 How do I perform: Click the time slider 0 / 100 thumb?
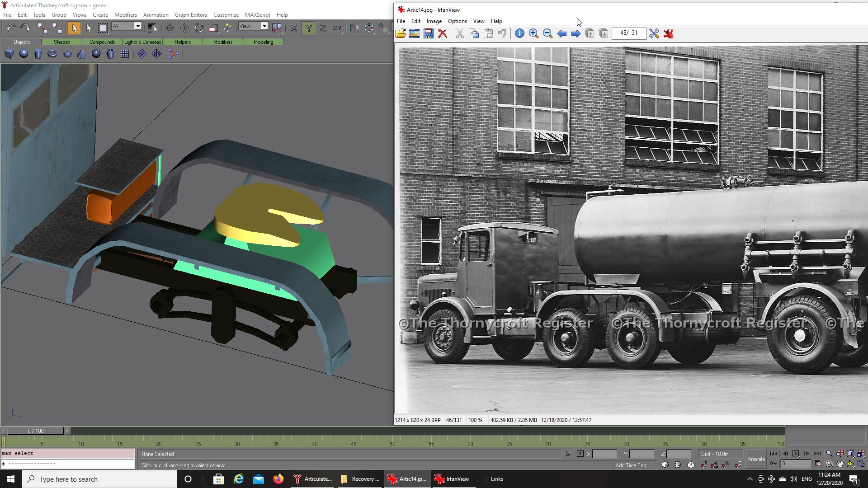point(35,431)
